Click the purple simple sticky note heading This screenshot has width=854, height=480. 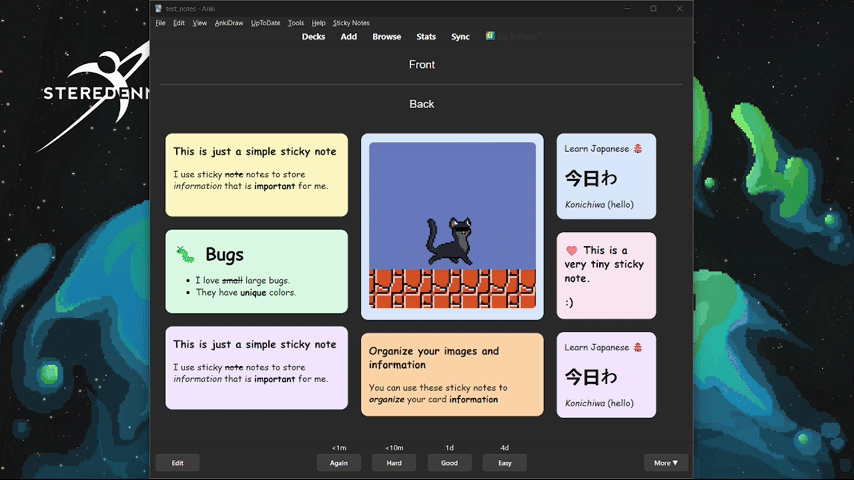pyautogui.click(x=255, y=344)
